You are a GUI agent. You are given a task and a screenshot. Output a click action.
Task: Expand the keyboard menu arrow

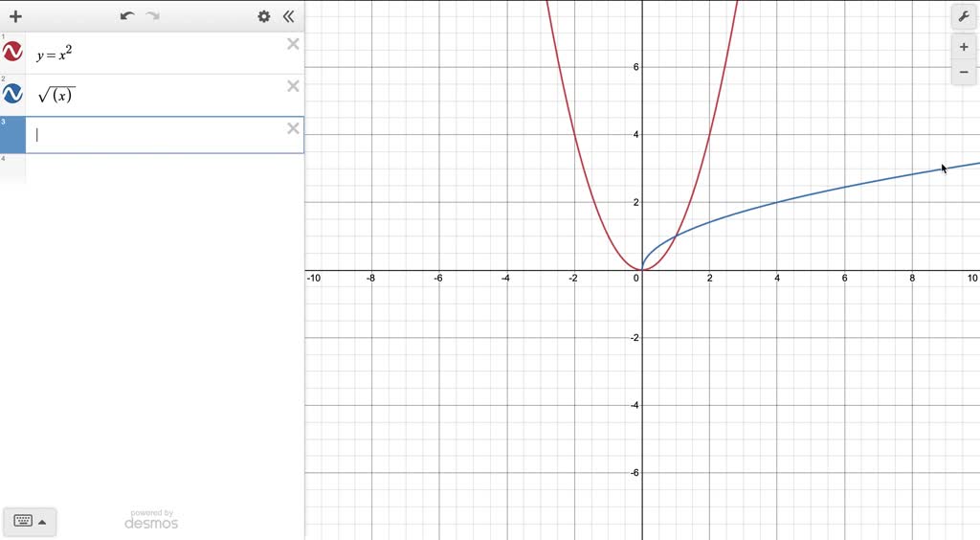(42, 521)
